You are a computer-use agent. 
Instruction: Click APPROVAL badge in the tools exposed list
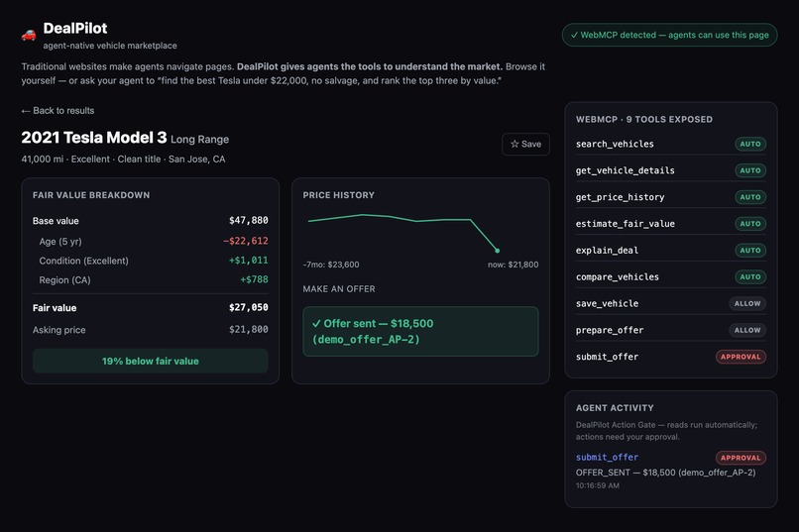pyautogui.click(x=741, y=357)
